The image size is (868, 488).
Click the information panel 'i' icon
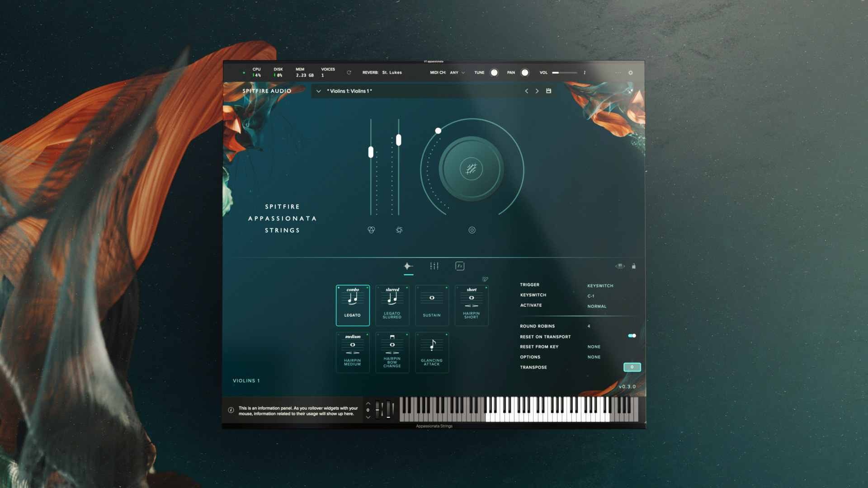(x=231, y=410)
